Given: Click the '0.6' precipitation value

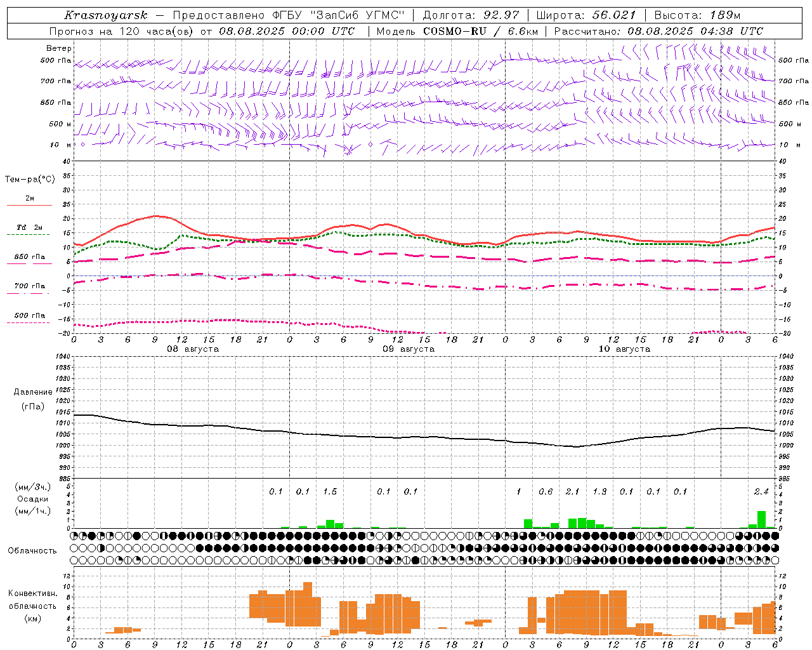Looking at the screenshot, I should point(546,491).
